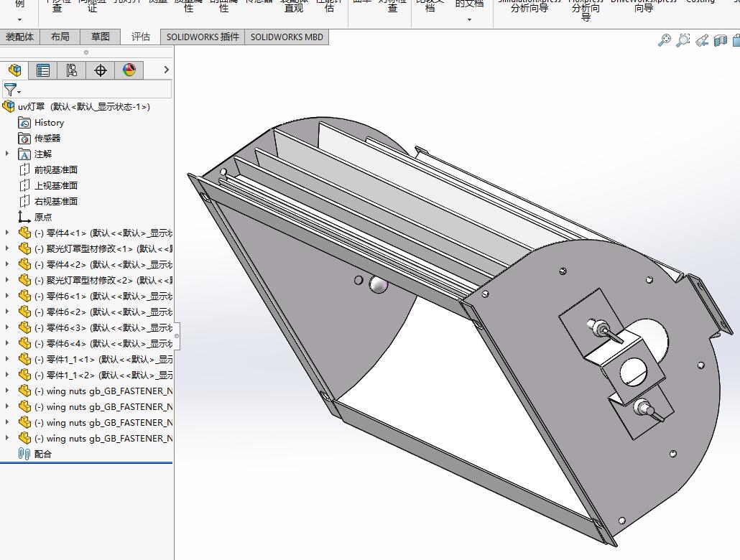Expand the 聚光灯罩型材修改<2> component node
The height and width of the screenshot is (560, 740).
pos(6,280)
